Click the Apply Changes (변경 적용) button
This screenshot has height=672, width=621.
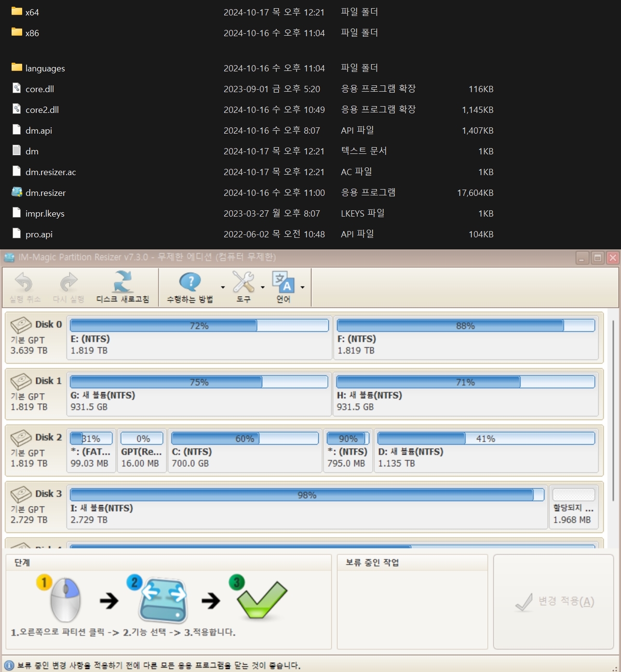(x=553, y=602)
